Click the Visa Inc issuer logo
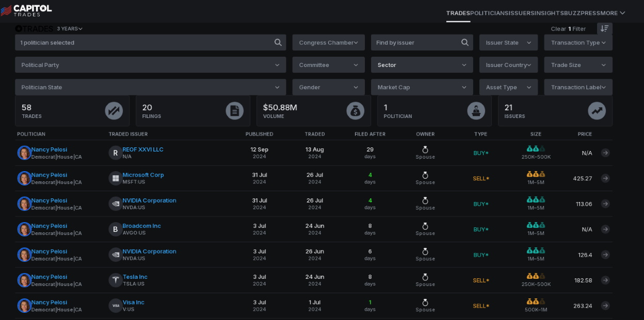 116,306
